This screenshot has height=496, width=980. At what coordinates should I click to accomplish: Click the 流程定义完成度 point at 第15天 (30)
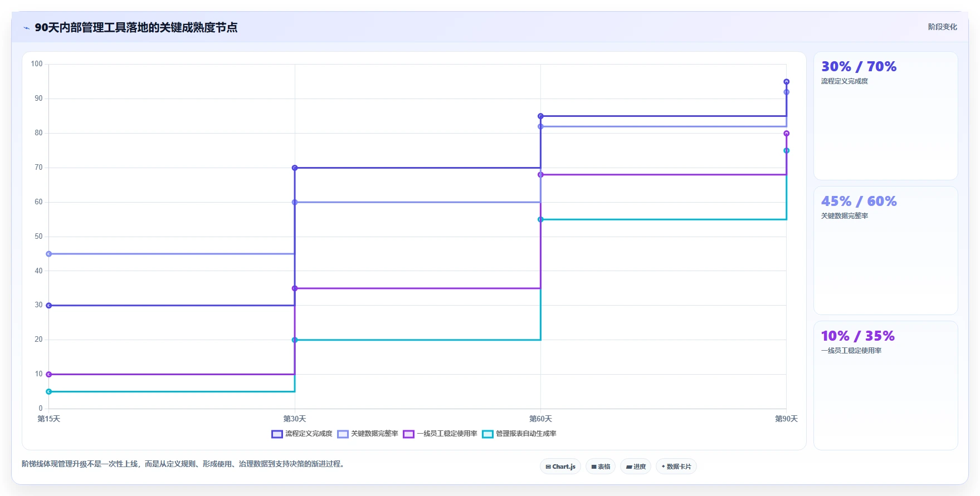[49, 306]
